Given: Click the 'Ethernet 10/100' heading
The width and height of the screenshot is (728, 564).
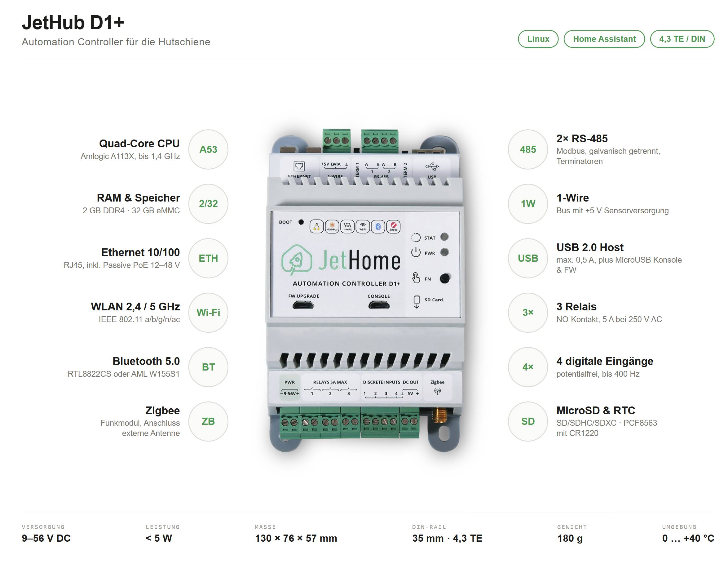Looking at the screenshot, I should 140,252.
